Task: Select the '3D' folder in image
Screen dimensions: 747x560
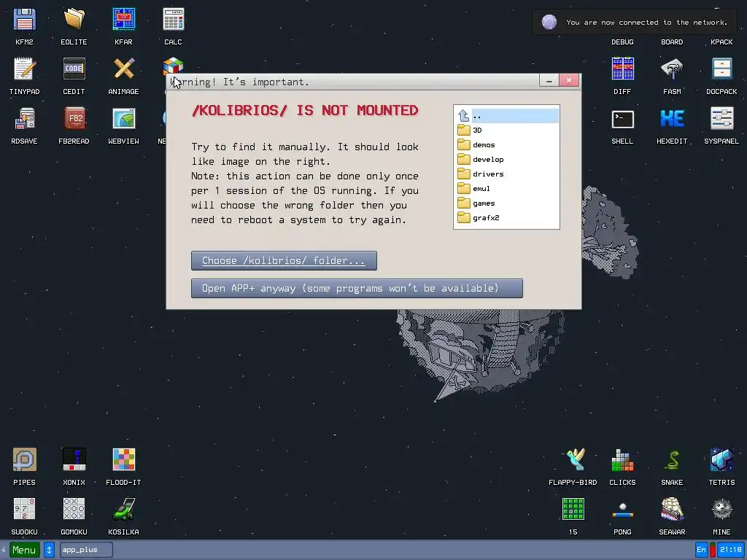Action: point(507,130)
